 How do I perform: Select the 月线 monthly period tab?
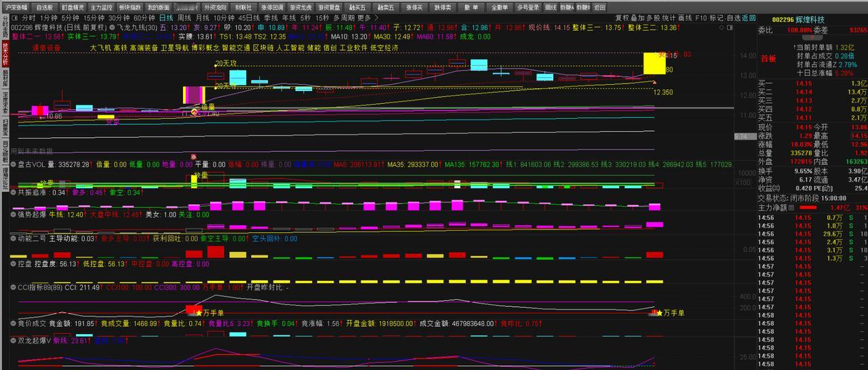(x=202, y=18)
